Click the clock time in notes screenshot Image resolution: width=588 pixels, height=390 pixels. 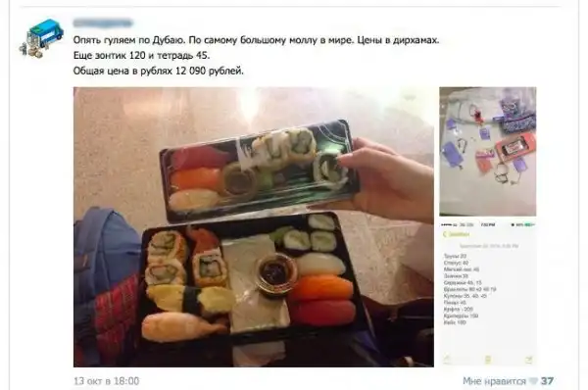click(488, 224)
